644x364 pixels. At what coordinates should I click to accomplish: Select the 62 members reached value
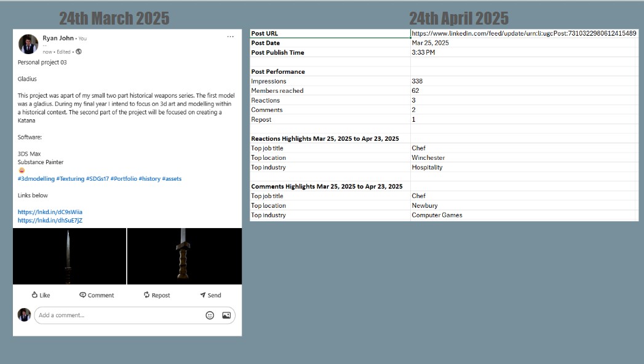click(524, 90)
